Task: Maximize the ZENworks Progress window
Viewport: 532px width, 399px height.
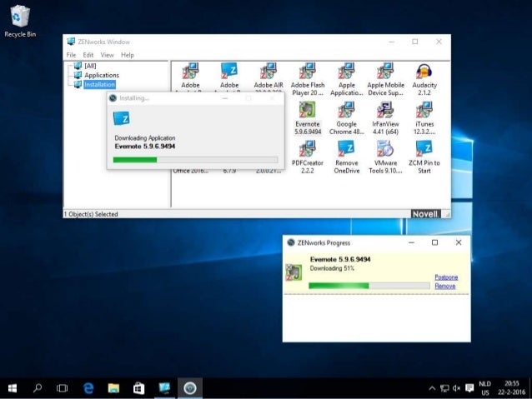Action: (434, 242)
